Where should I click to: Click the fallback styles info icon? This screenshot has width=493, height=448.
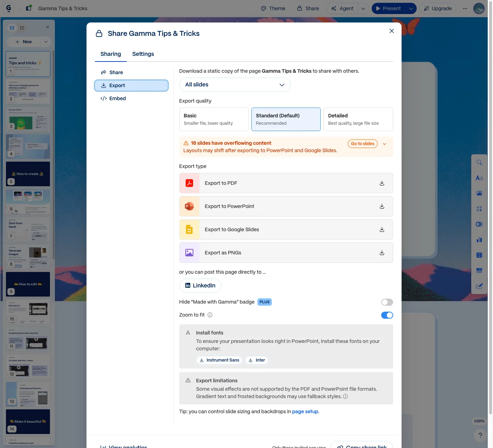tap(345, 396)
